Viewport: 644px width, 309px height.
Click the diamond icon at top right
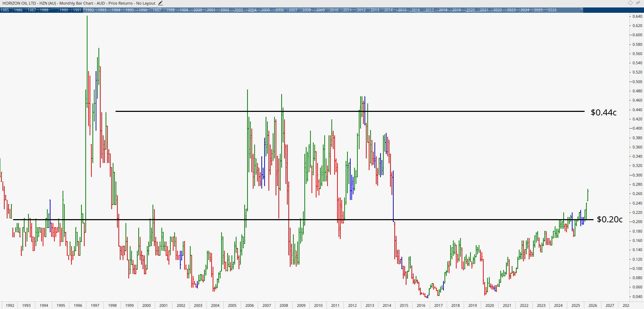coord(630,3)
